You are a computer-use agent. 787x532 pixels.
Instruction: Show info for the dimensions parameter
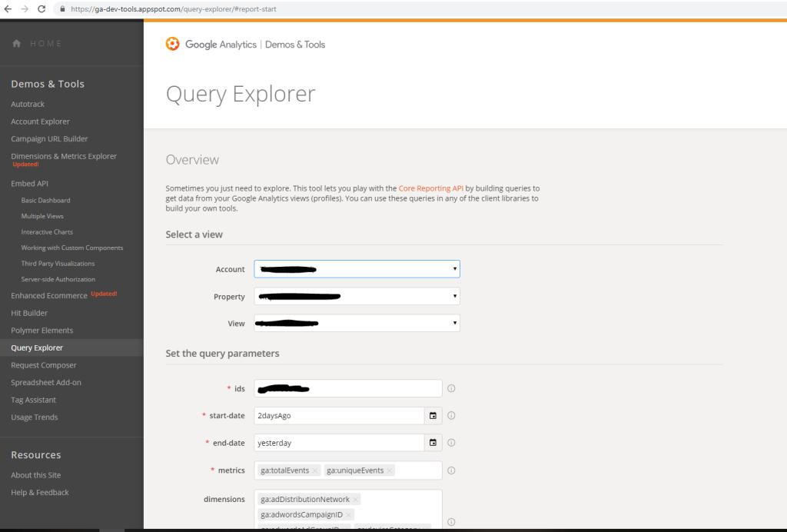point(451,521)
